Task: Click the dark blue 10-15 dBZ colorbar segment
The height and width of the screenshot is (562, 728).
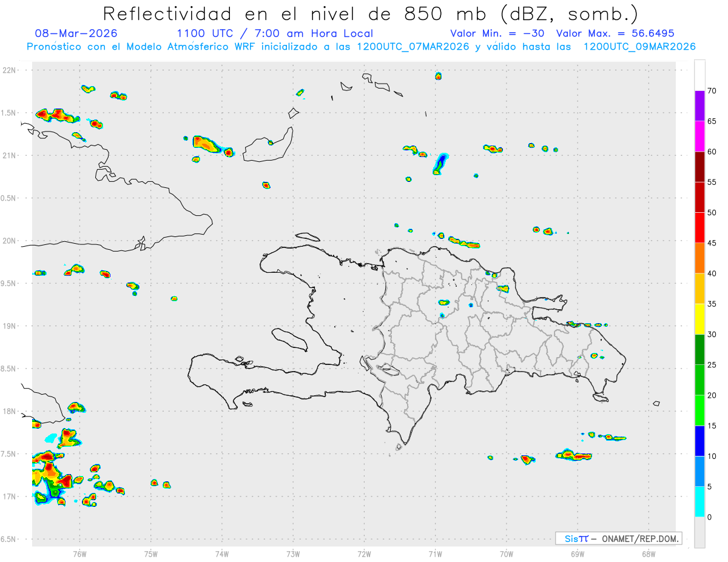Action: tap(699, 441)
